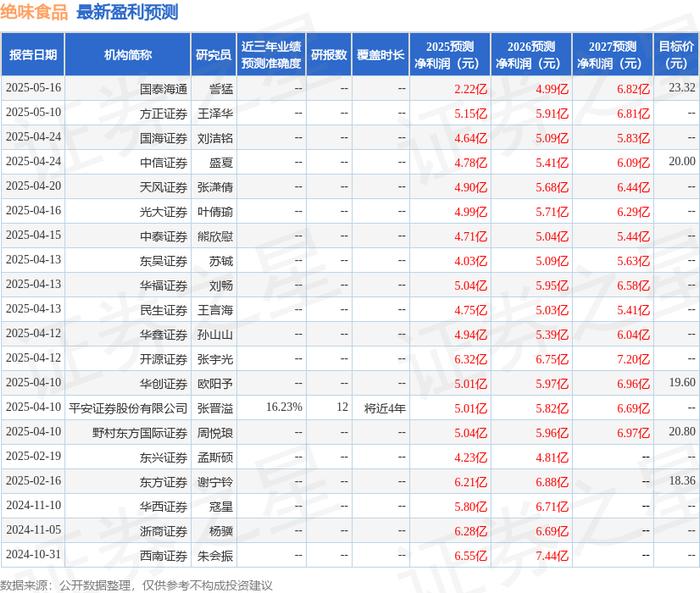Click analyst name 刘洁铭
Screen dimensions: 700x593
click(x=215, y=138)
